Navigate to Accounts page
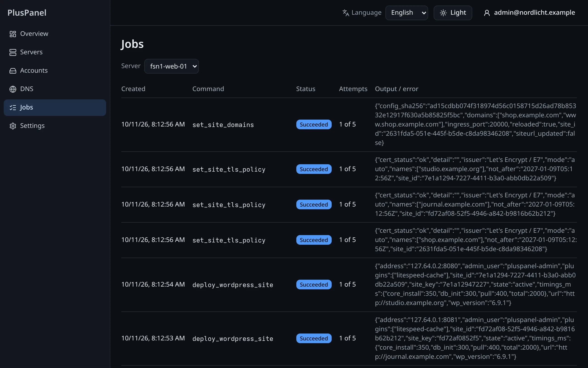The width and height of the screenshot is (588, 368). click(55, 71)
